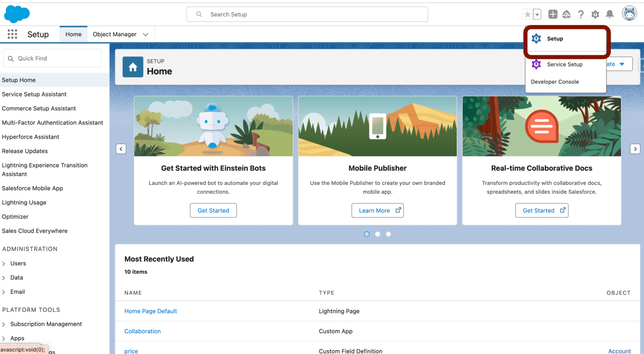
Task: Open Salesforce Help via the question mark icon
Action: tap(581, 14)
